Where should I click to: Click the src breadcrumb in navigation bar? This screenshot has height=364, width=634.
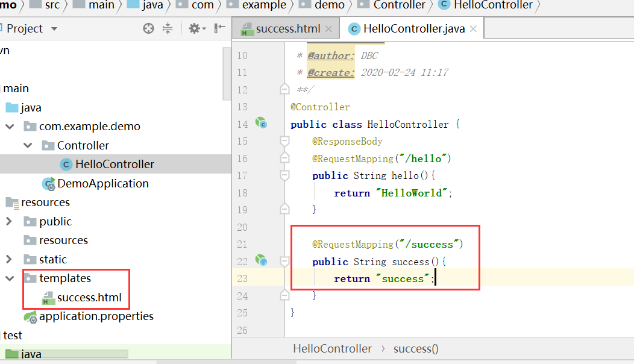(x=52, y=5)
